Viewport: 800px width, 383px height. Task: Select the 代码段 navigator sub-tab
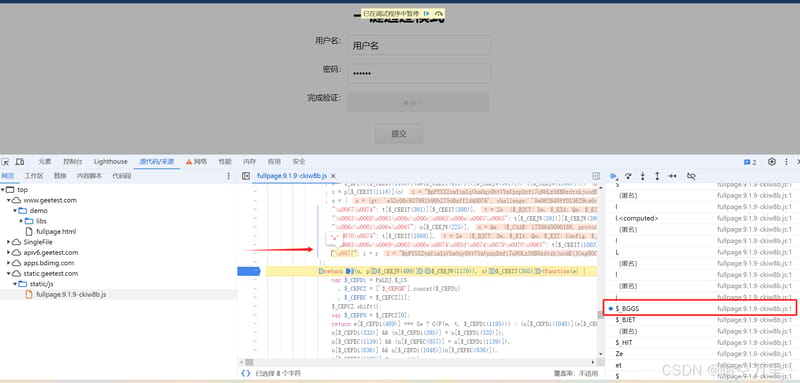pyautogui.click(x=122, y=176)
